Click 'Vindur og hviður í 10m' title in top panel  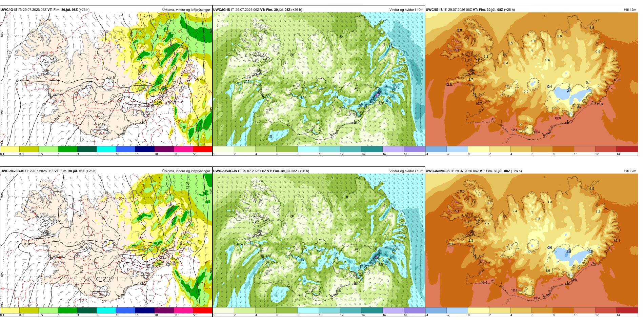(x=406, y=9)
